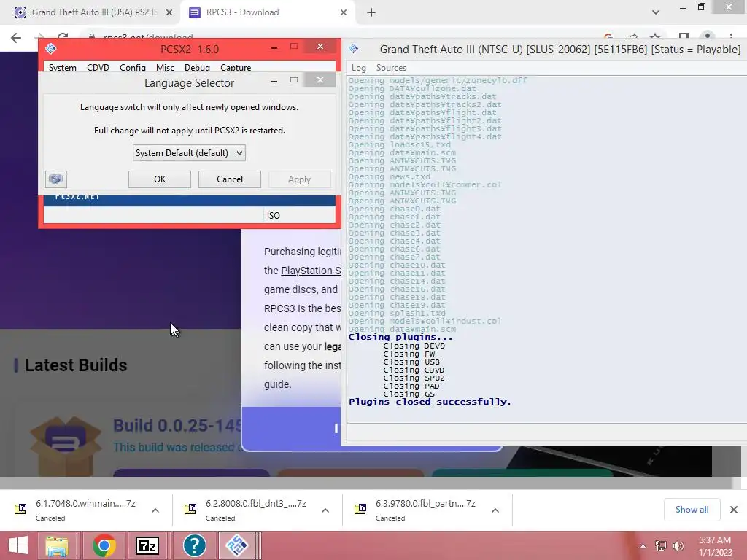
Task: Expand options for 6.1.7048.0.winmain download
Action: coord(155,510)
